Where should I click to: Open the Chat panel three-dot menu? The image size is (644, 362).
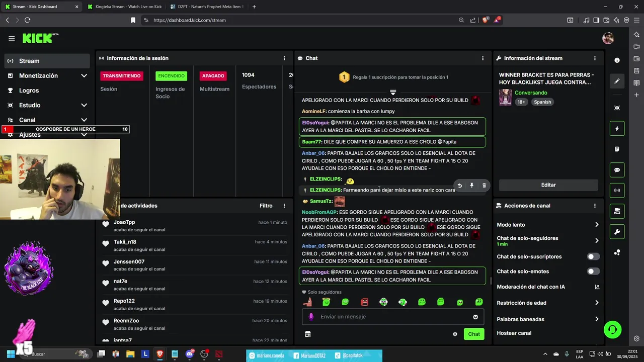tap(483, 58)
